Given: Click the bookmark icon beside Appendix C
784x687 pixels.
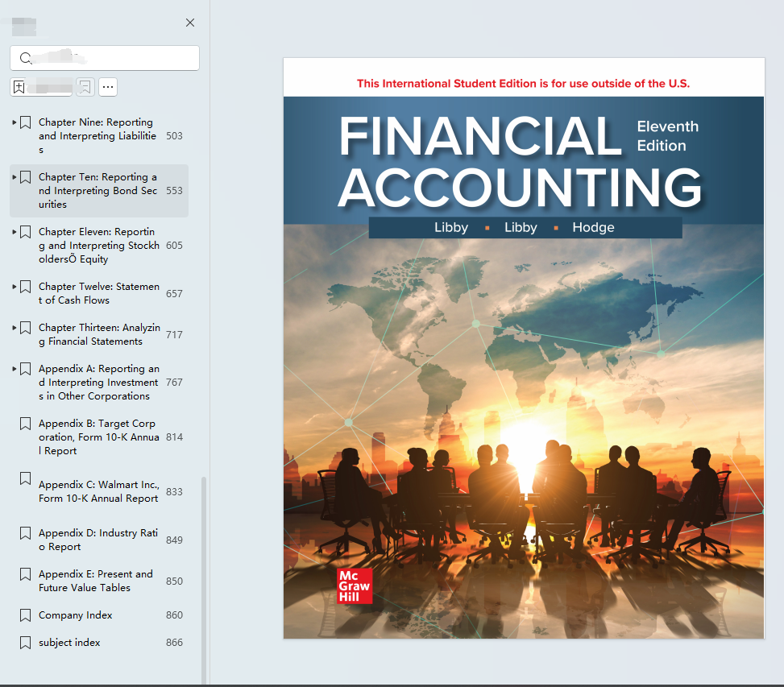Looking at the screenshot, I should 26,478.
